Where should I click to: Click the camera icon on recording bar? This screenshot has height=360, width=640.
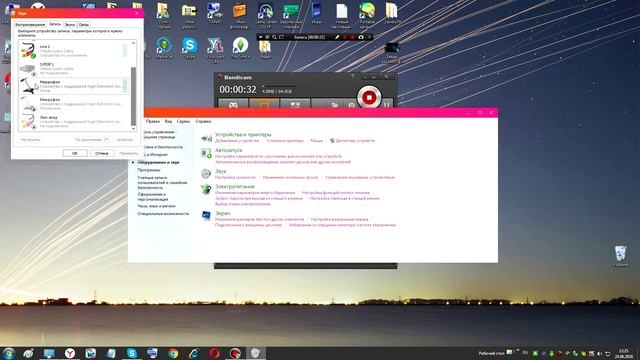(x=361, y=37)
